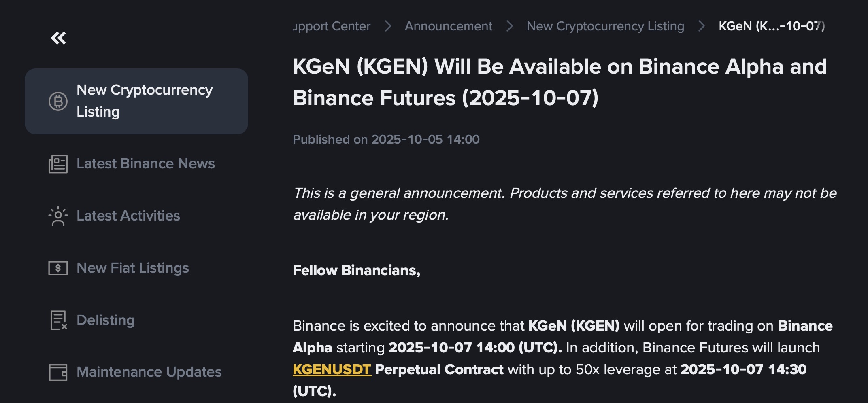Click the Bitcoin coin icon in sidebar
Screen dimensions: 868x403
click(58, 101)
